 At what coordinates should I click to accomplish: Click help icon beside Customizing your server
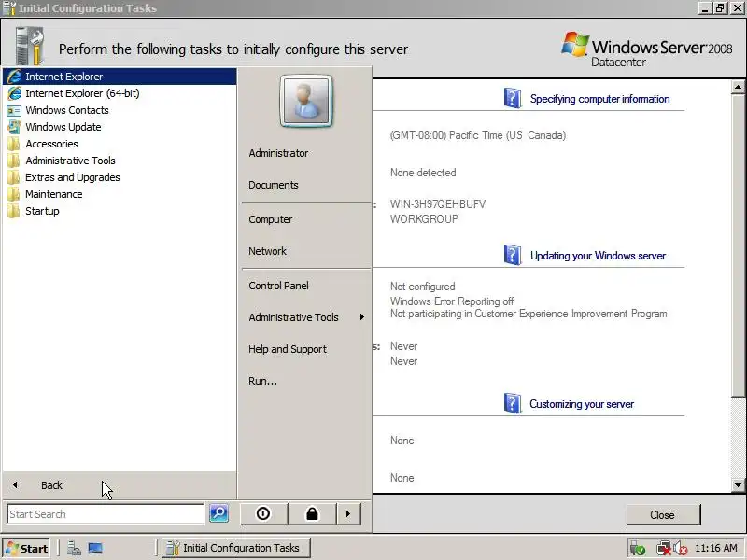(x=513, y=403)
